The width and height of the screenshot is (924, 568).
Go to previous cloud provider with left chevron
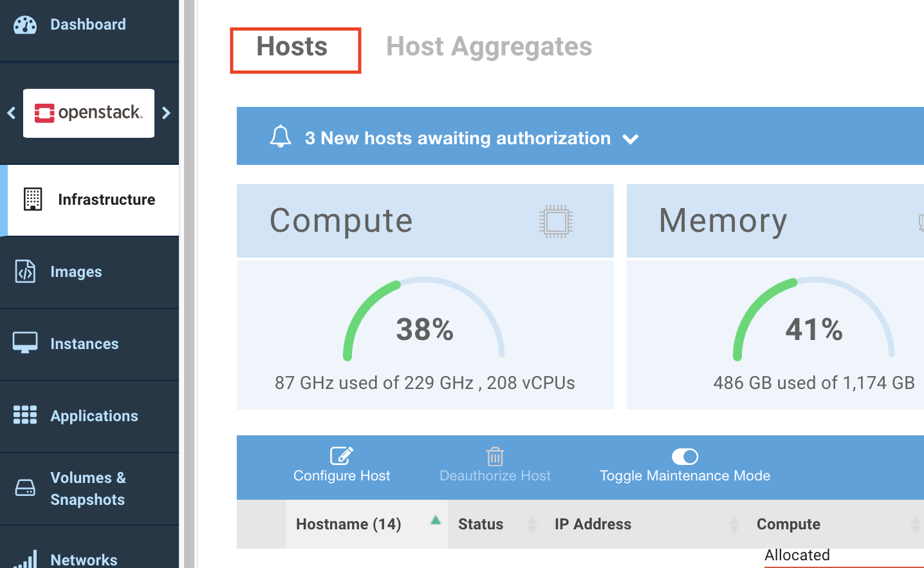[12, 113]
